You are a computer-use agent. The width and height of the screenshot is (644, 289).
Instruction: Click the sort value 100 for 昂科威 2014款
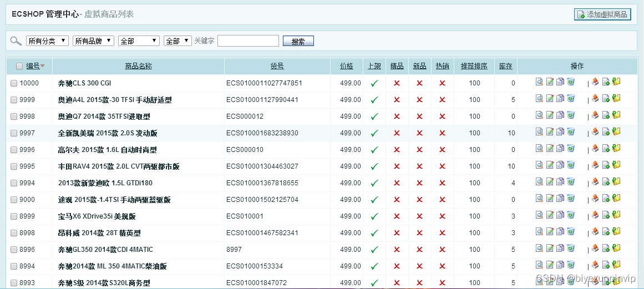(474, 233)
